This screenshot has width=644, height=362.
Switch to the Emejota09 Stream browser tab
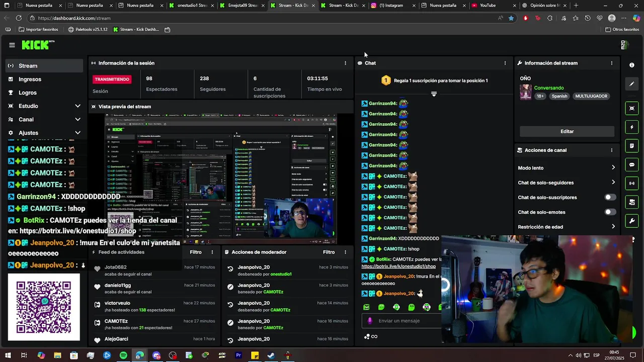[x=242, y=6]
